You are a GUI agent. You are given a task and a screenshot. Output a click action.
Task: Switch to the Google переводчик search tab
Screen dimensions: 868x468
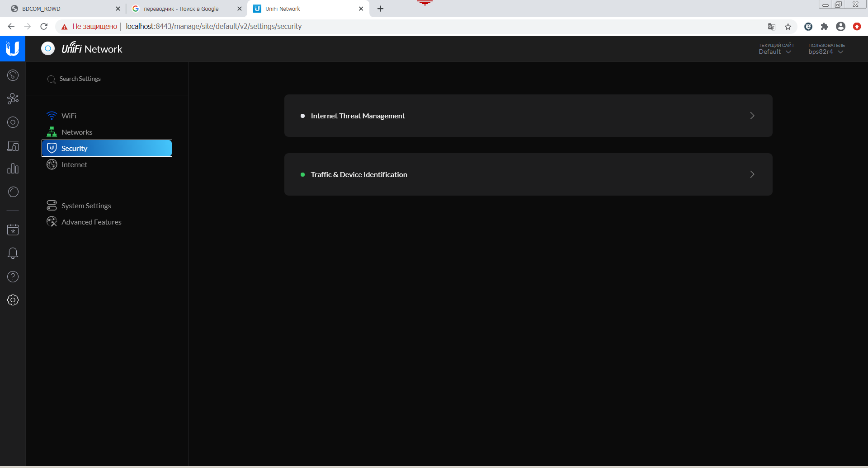point(185,9)
